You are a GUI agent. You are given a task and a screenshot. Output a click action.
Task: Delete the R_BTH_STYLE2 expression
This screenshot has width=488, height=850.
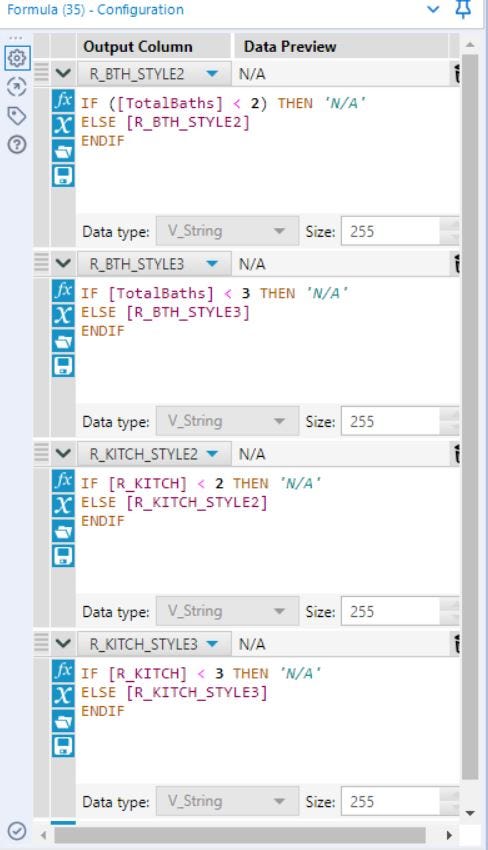tap(457, 74)
